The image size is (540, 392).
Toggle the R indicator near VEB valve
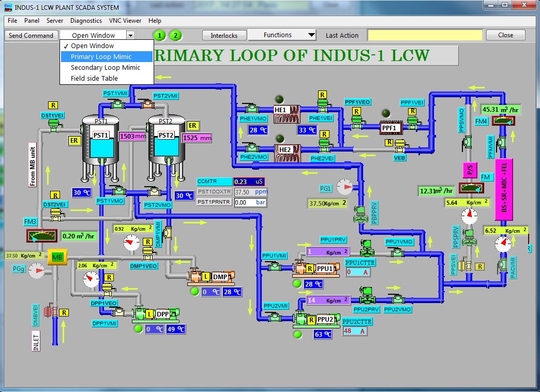[389, 142]
